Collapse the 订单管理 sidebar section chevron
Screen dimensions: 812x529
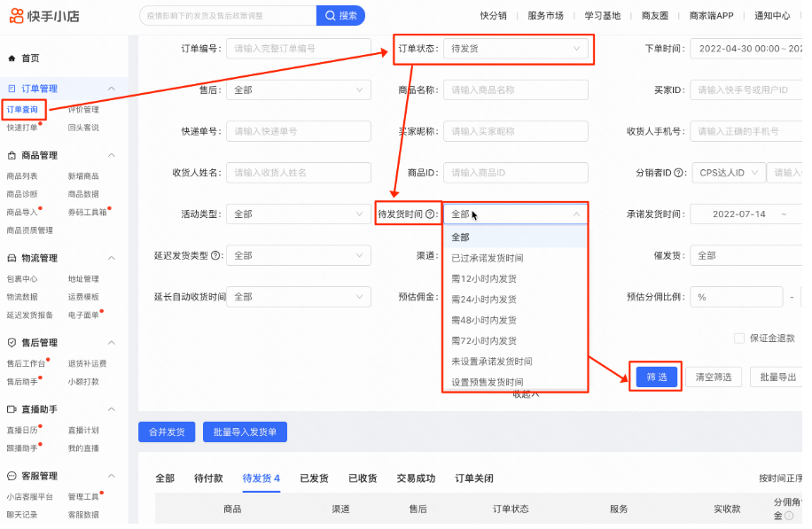tap(112, 87)
